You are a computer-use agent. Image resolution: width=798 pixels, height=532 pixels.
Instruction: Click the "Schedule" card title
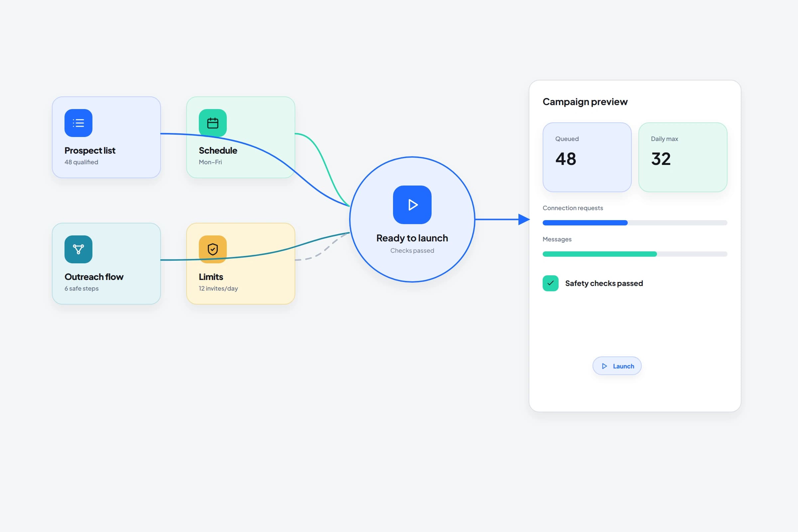click(218, 150)
